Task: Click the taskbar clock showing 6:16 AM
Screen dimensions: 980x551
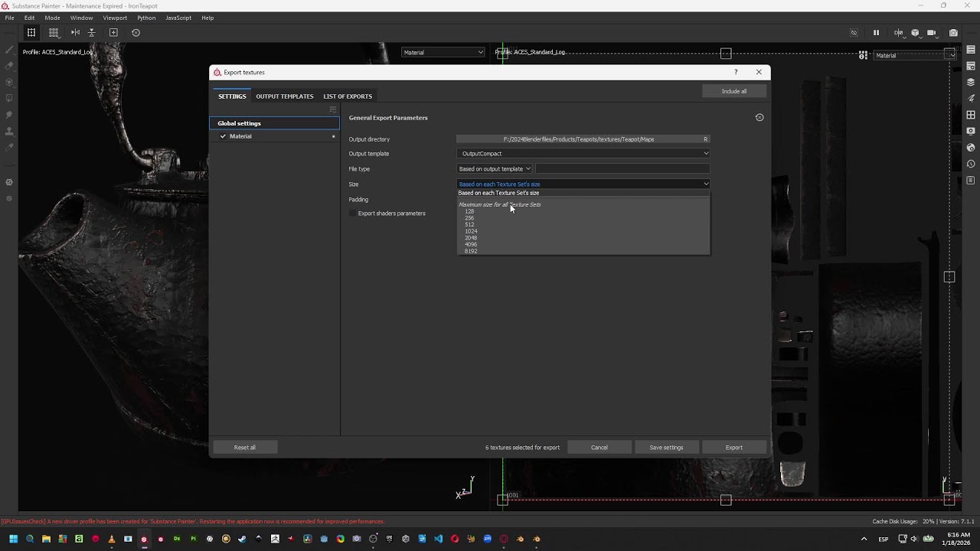Action: 959,539
